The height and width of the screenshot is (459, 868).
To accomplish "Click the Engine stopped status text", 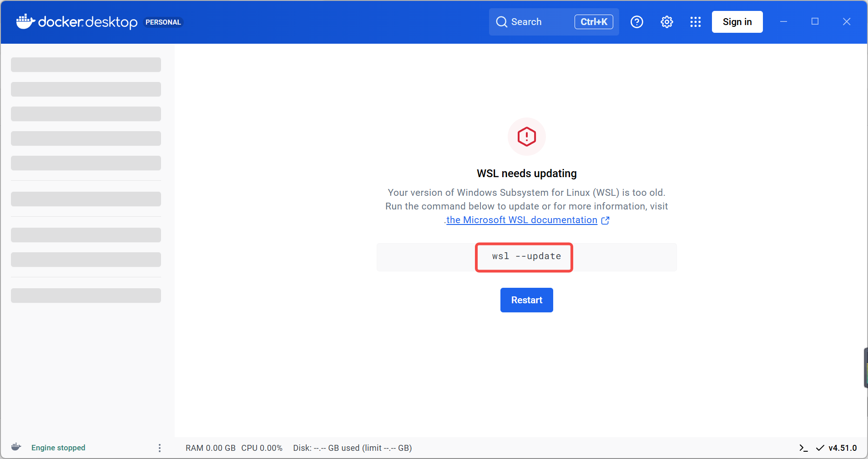I will tap(58, 448).
